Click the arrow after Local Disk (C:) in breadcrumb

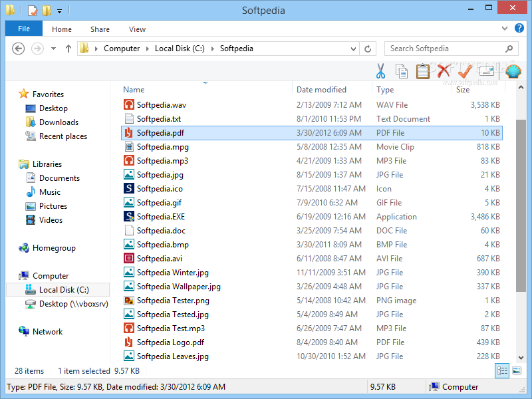point(212,49)
